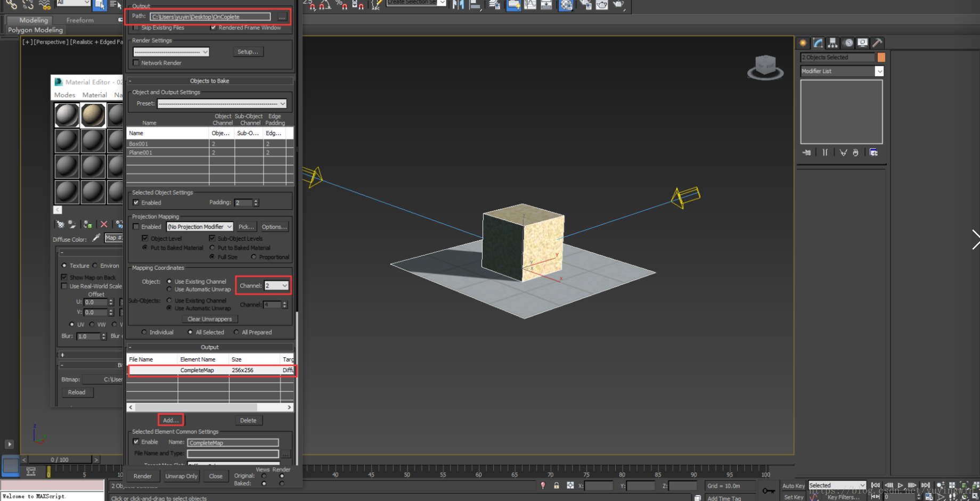Click the Select Object arrow tool
This screenshot has width=980, height=501.
(x=100, y=5)
